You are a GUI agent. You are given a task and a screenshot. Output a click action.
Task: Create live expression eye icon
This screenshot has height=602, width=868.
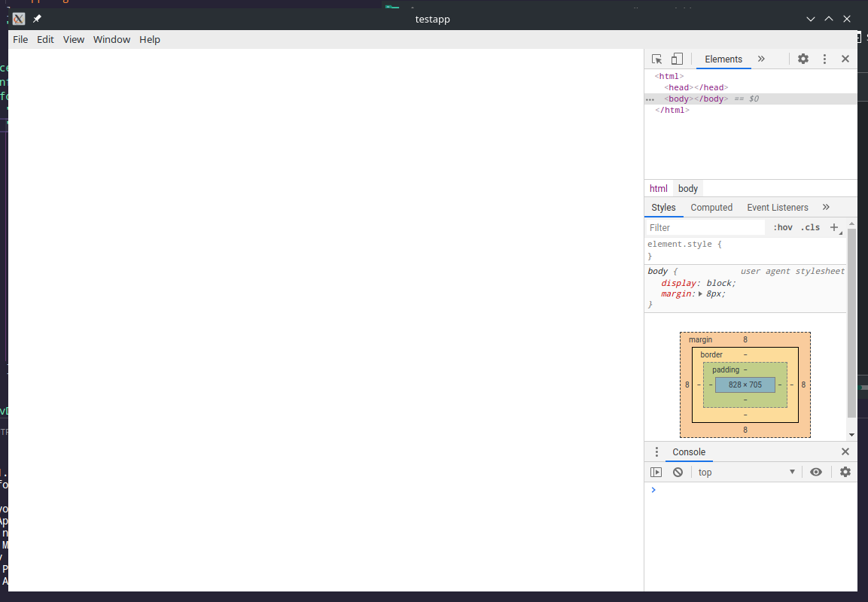click(816, 472)
